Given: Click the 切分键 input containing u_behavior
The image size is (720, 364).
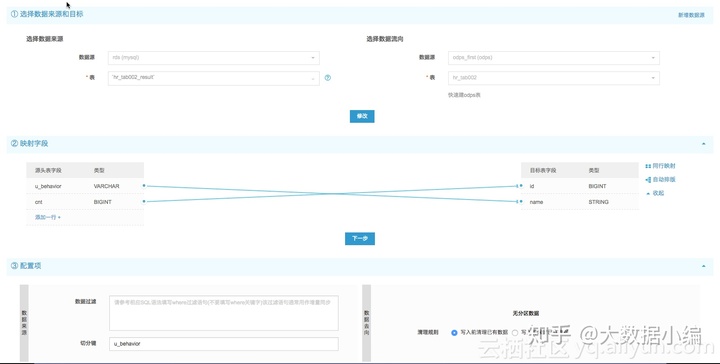Looking at the screenshot, I should 224,344.
